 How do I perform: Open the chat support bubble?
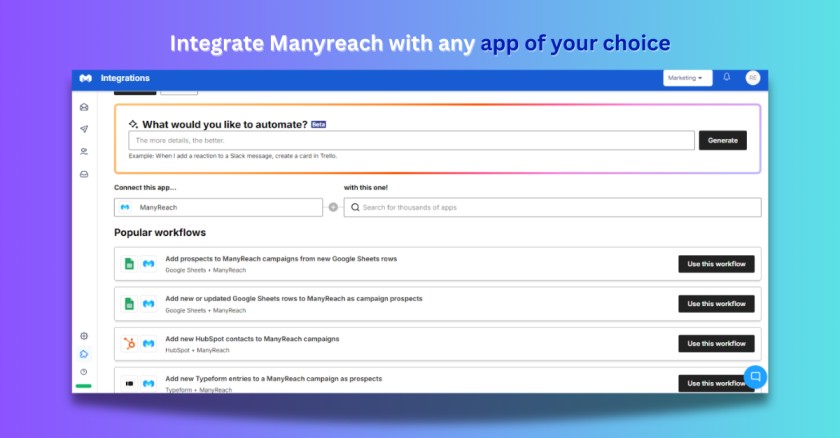(x=755, y=377)
